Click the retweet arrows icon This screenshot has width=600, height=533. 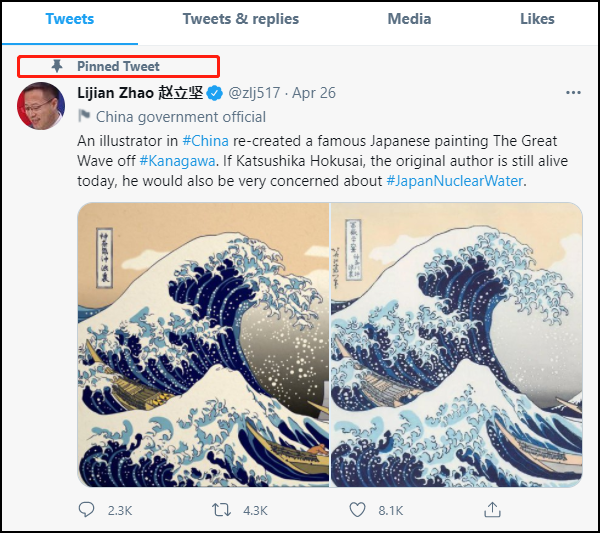pyautogui.click(x=222, y=510)
